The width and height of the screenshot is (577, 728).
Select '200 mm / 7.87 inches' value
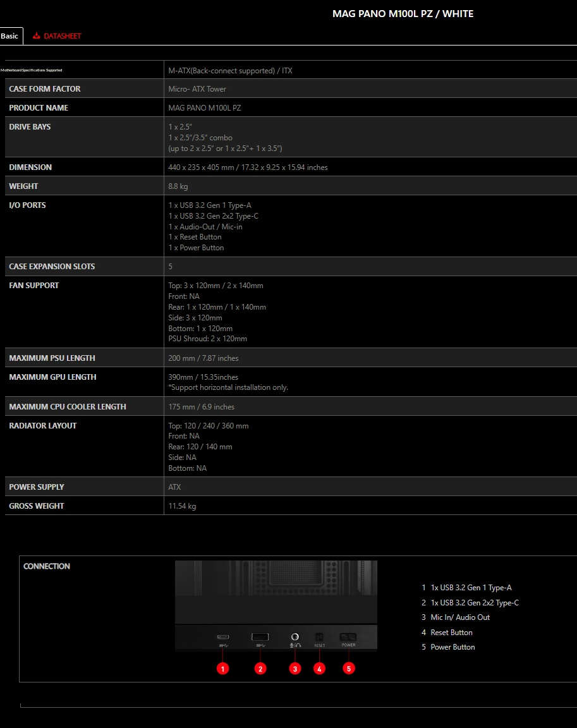coord(203,358)
